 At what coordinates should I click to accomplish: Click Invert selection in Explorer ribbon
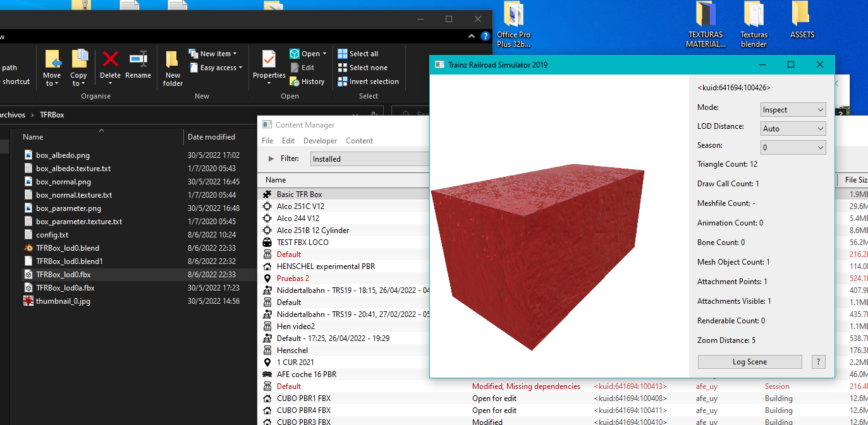[x=368, y=81]
